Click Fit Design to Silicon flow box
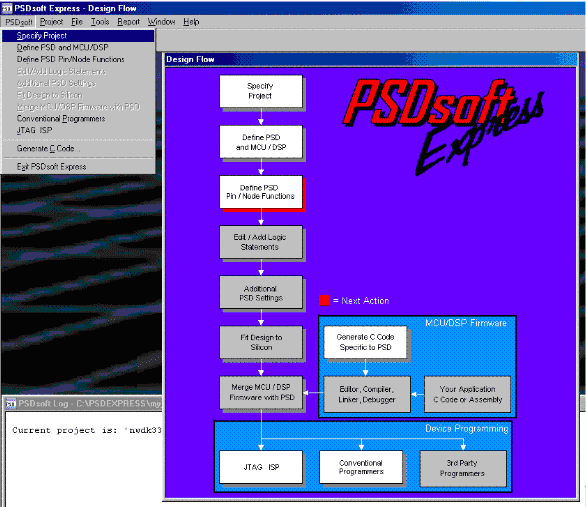 tap(261, 342)
